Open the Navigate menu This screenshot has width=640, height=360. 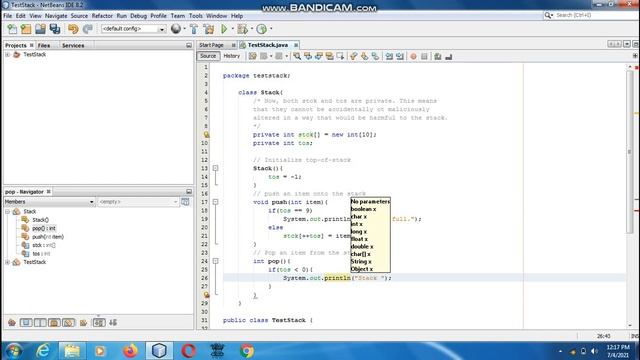coord(56,16)
